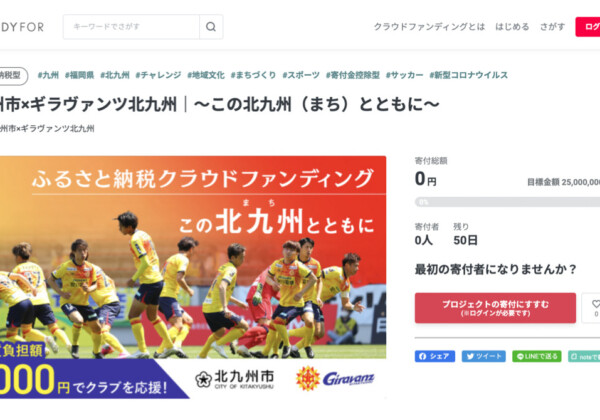
Task: Open the #新型コロナウイルス tag
Action: point(468,75)
